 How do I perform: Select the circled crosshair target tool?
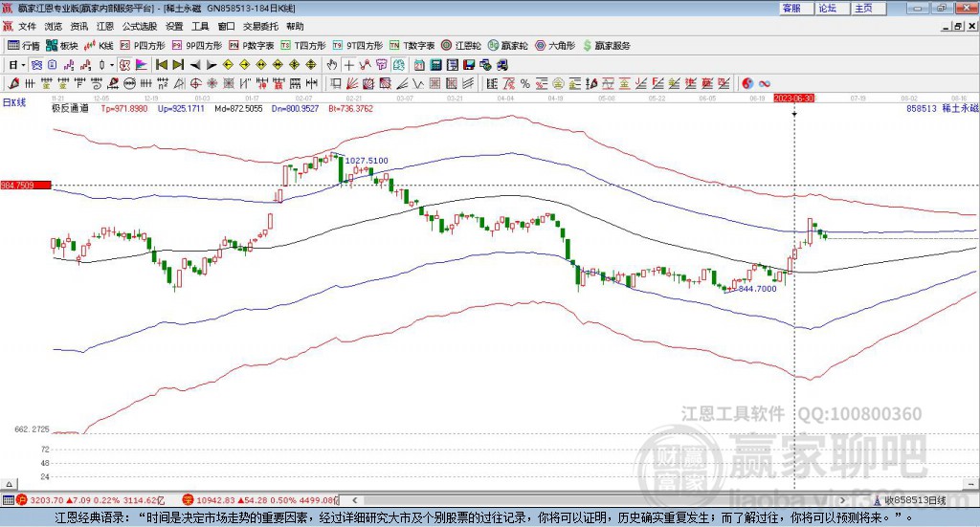coord(195,83)
